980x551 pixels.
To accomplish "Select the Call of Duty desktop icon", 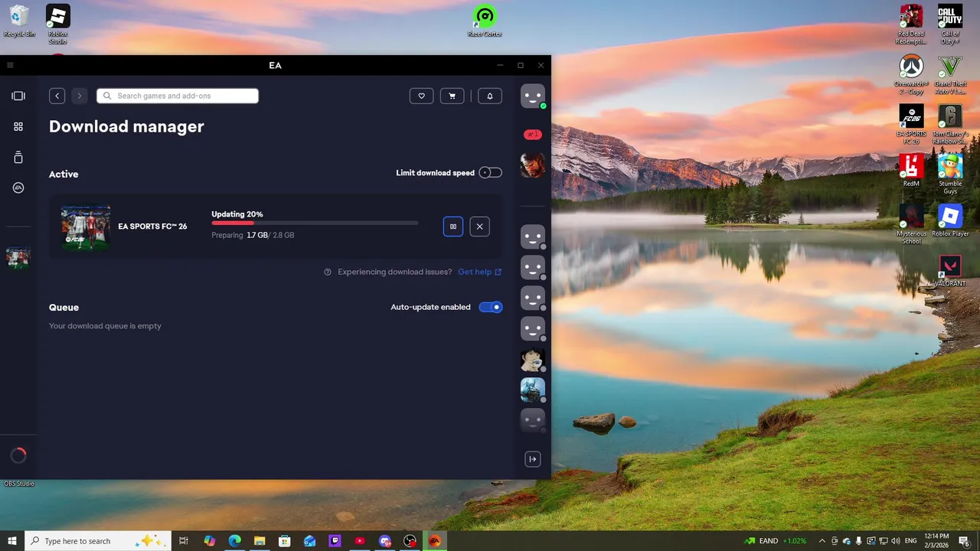I will [950, 24].
